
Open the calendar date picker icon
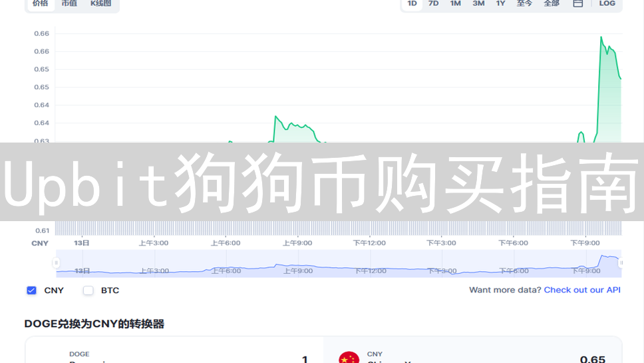click(x=578, y=4)
